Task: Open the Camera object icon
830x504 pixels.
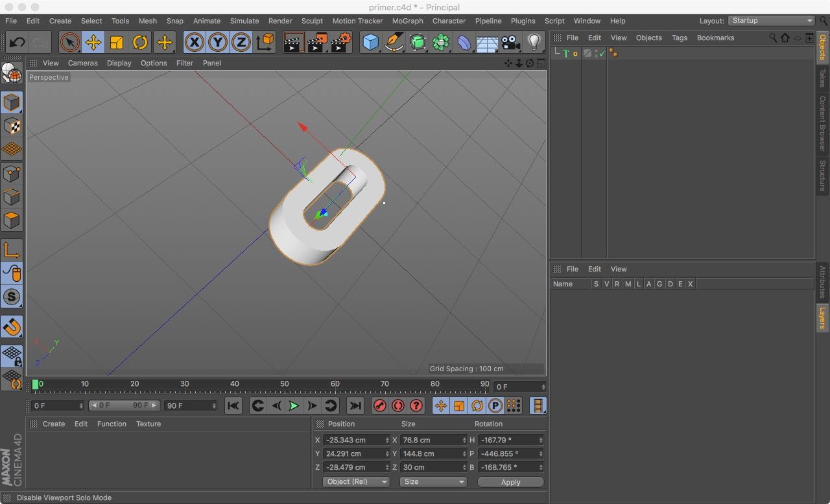Action: 511,43
